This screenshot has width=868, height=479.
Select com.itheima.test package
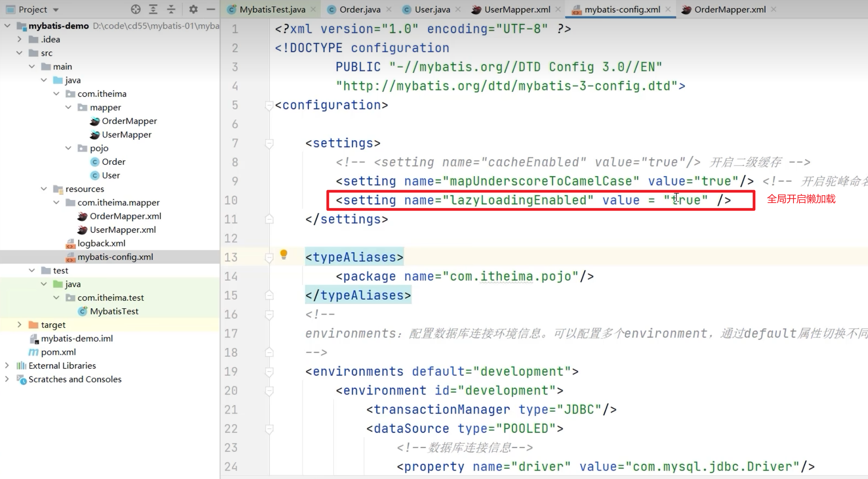click(110, 298)
